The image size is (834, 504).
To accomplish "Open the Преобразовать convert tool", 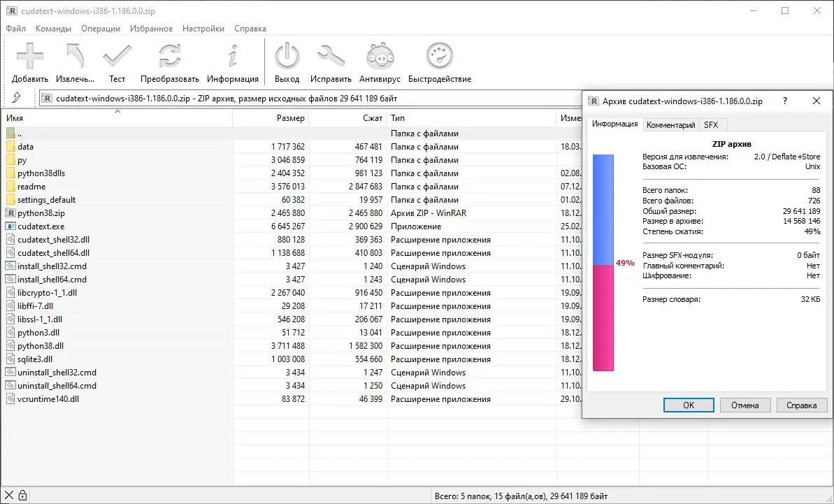I will coord(170,57).
